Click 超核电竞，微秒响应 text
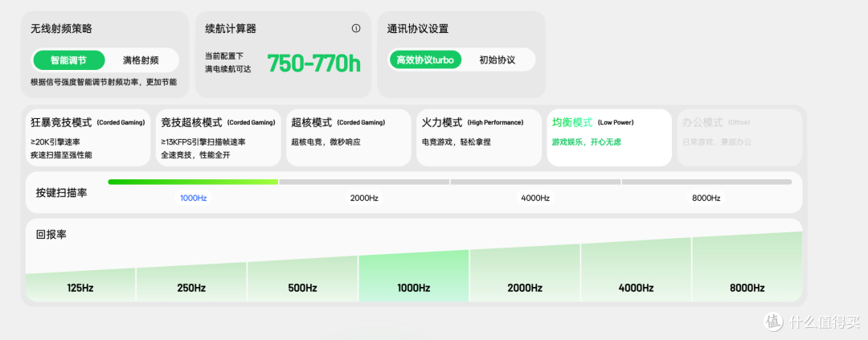 tap(325, 141)
